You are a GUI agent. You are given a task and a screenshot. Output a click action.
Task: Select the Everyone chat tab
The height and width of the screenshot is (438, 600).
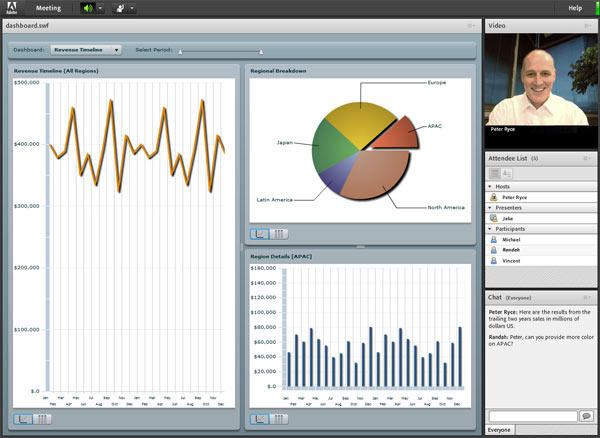(500, 430)
